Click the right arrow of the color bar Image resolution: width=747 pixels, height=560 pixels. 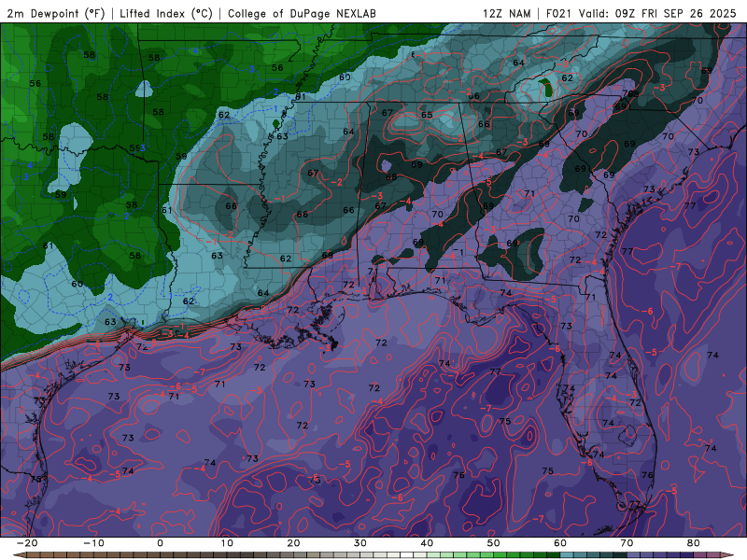(x=729, y=555)
